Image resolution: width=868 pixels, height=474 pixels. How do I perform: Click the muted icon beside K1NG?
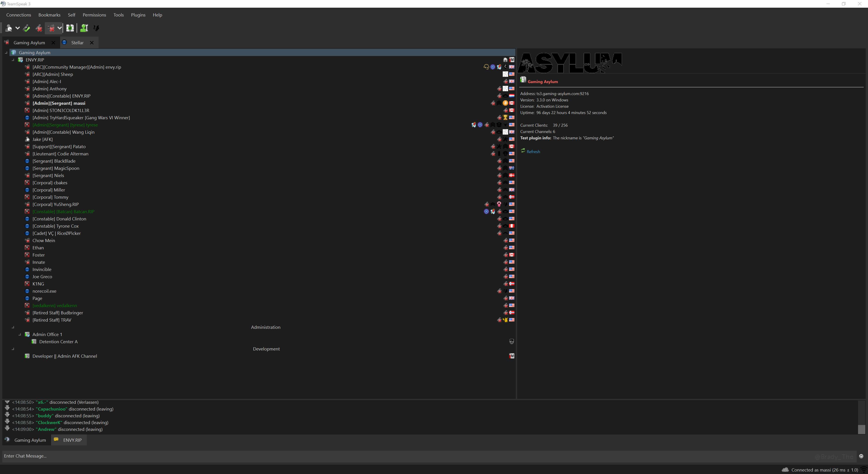coord(27,283)
